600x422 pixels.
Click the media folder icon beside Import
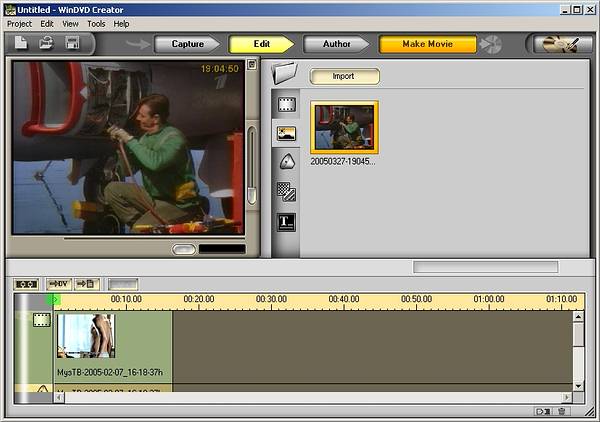286,73
